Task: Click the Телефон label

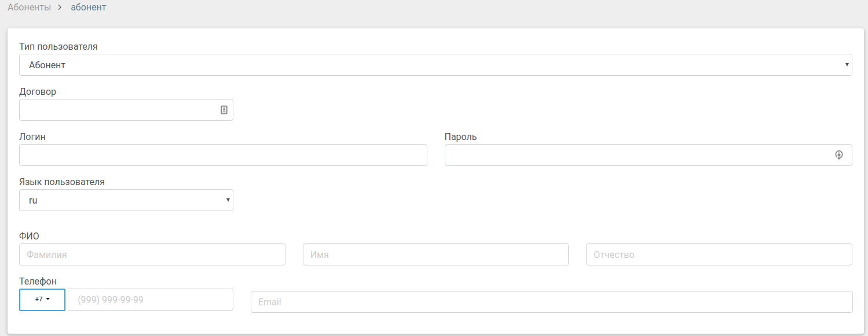Action: pyautogui.click(x=38, y=281)
